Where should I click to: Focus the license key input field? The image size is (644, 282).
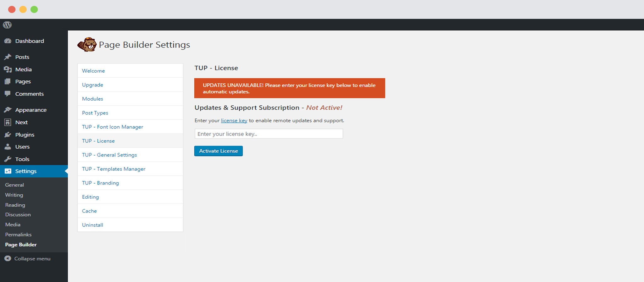(x=269, y=134)
